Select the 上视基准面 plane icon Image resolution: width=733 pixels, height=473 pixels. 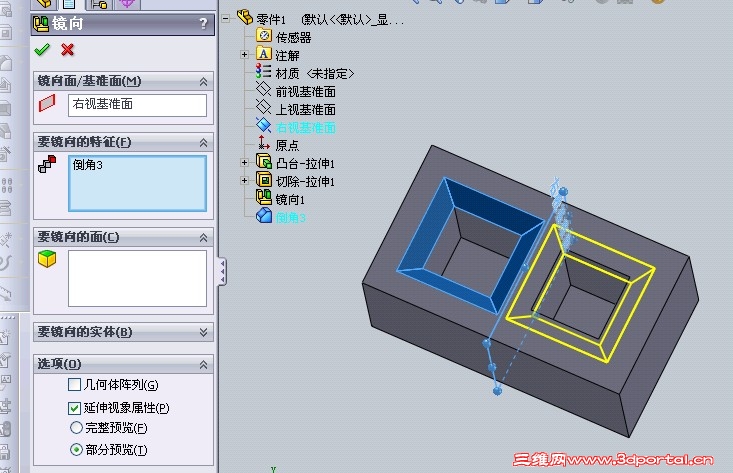pos(264,108)
